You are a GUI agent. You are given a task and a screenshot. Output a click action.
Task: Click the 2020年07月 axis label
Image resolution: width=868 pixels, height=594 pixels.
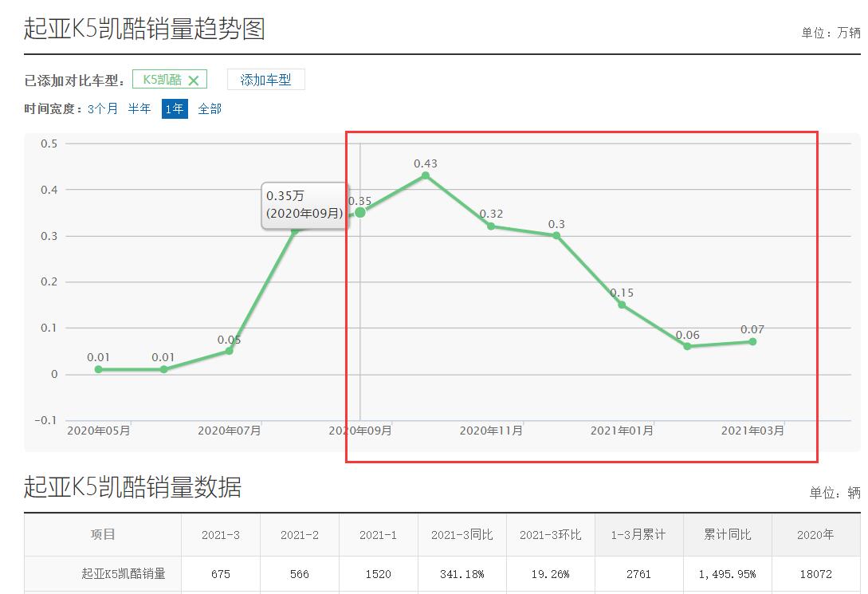230,431
